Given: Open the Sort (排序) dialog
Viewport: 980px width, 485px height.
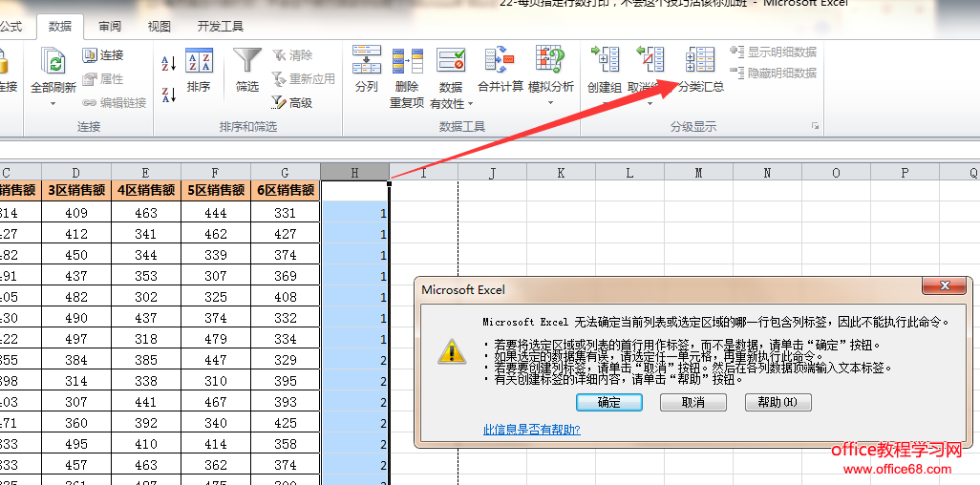Looking at the screenshot, I should coord(199,70).
